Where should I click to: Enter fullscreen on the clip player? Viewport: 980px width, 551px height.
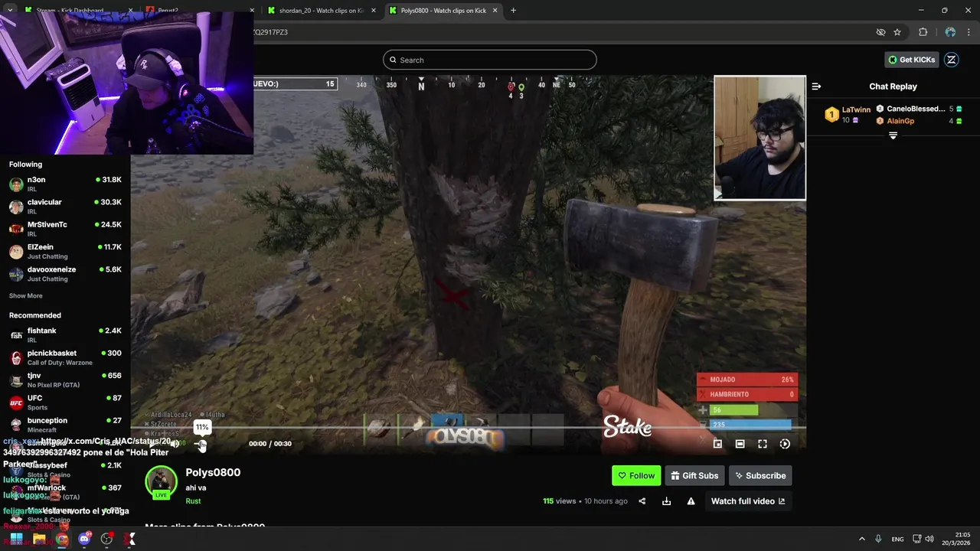coord(763,444)
